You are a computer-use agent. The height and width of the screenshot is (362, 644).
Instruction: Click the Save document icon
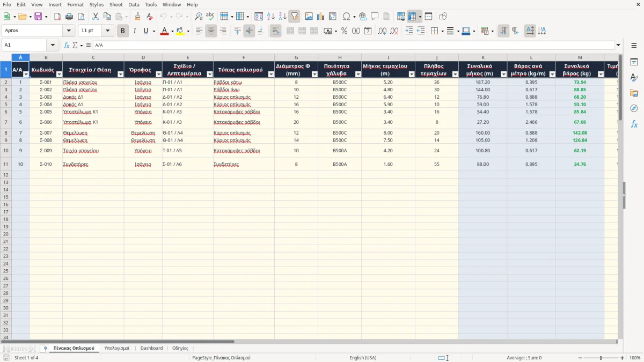click(38, 17)
